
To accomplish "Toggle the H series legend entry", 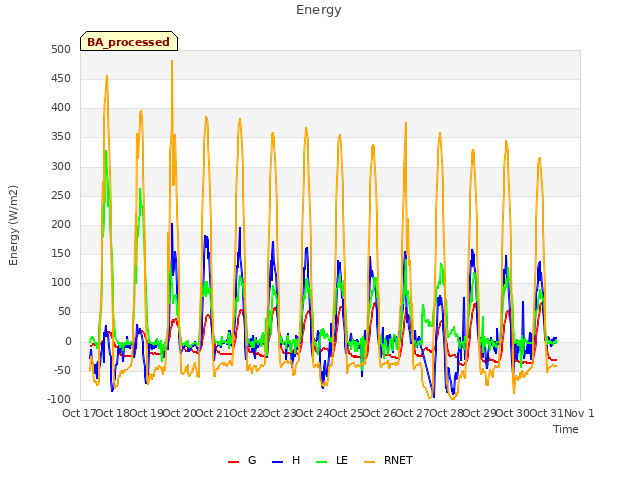I will coord(286,460).
